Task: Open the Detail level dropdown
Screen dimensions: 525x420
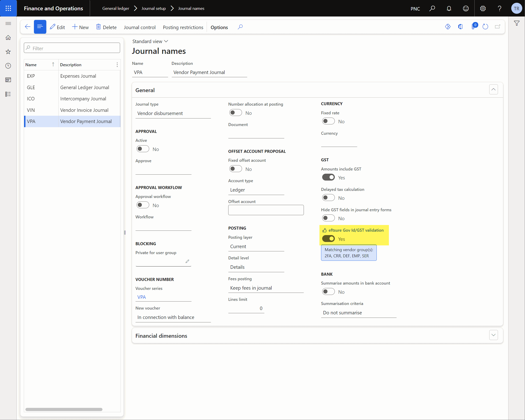Action: pyautogui.click(x=256, y=267)
